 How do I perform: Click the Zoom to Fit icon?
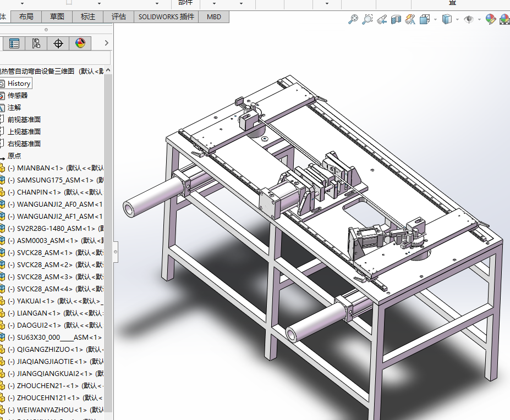[x=353, y=19]
